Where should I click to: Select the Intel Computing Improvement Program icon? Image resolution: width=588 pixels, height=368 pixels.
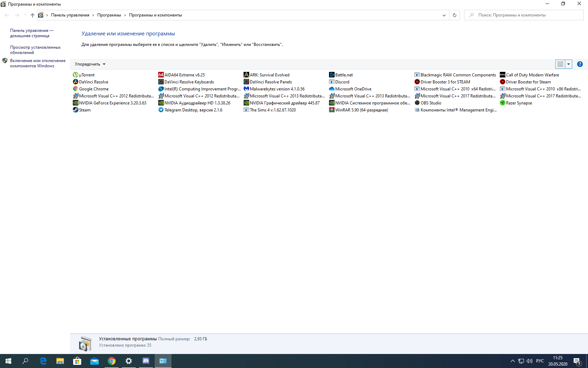[x=161, y=89]
